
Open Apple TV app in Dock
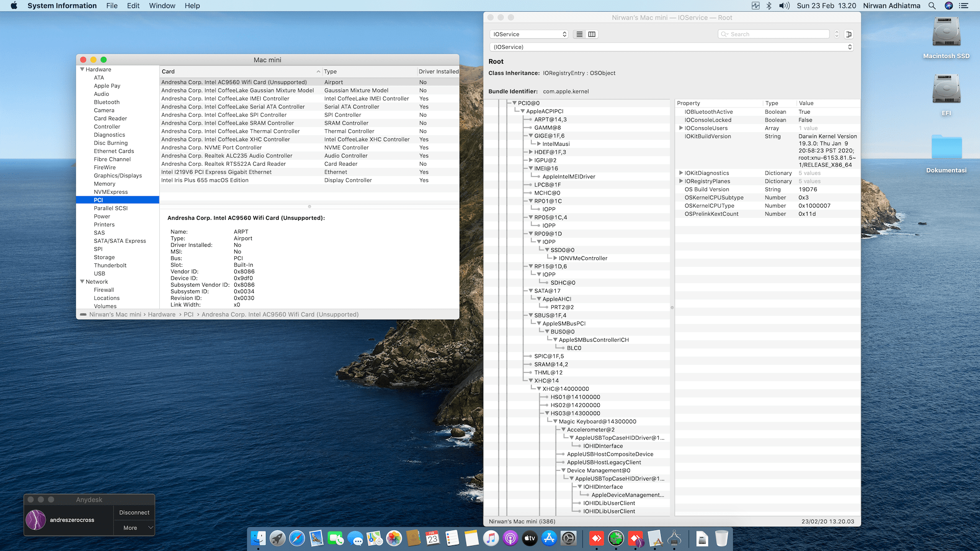530,538
